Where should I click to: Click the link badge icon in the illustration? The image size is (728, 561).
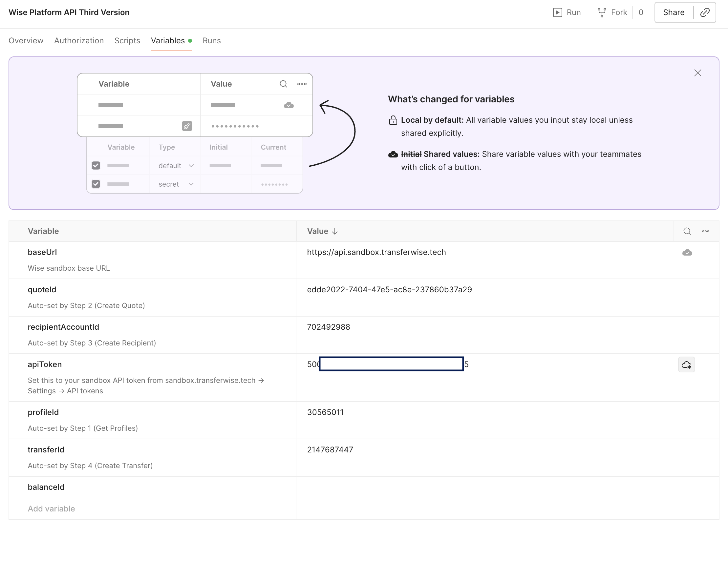tap(187, 126)
